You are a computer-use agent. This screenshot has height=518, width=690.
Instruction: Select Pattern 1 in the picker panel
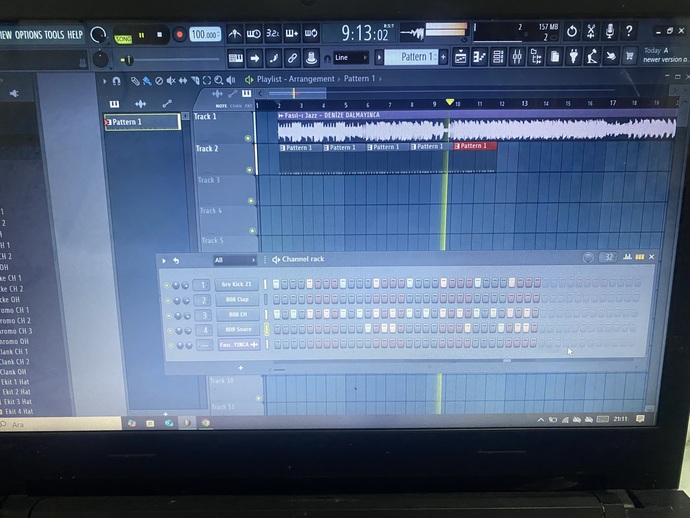tap(142, 122)
